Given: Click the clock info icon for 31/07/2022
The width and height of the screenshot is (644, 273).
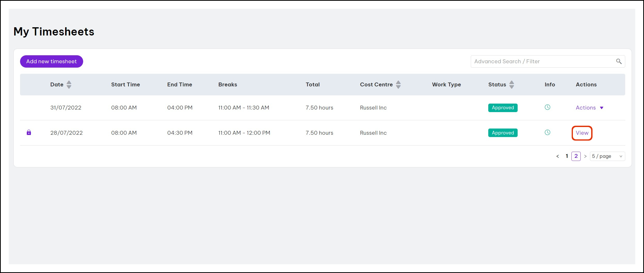Looking at the screenshot, I should (547, 107).
